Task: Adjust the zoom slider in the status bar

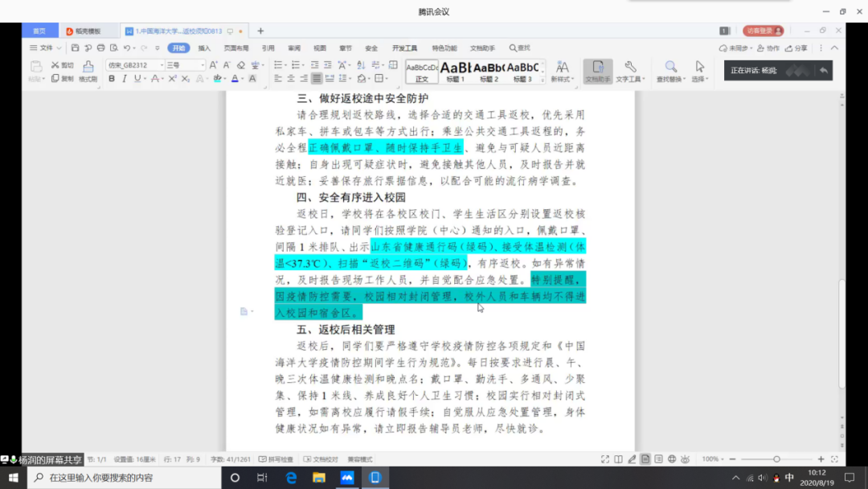Action: point(776,459)
